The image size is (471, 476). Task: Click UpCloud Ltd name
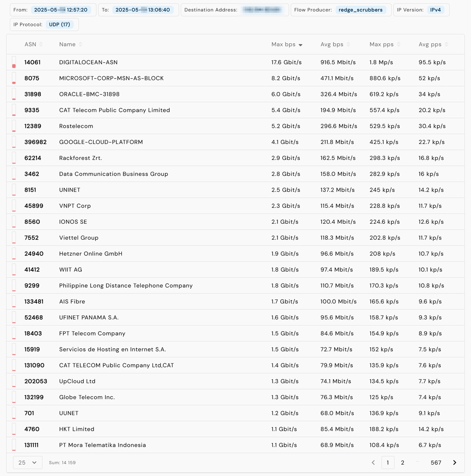77,381
